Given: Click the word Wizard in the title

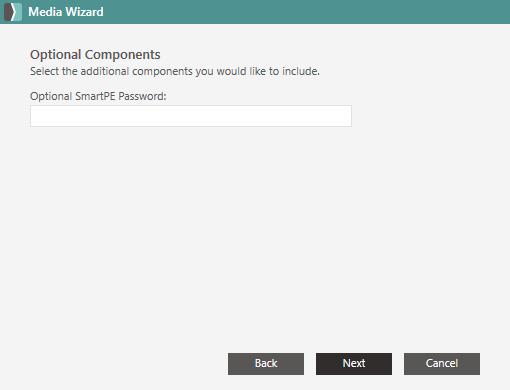Looking at the screenshot, I should click(84, 12).
